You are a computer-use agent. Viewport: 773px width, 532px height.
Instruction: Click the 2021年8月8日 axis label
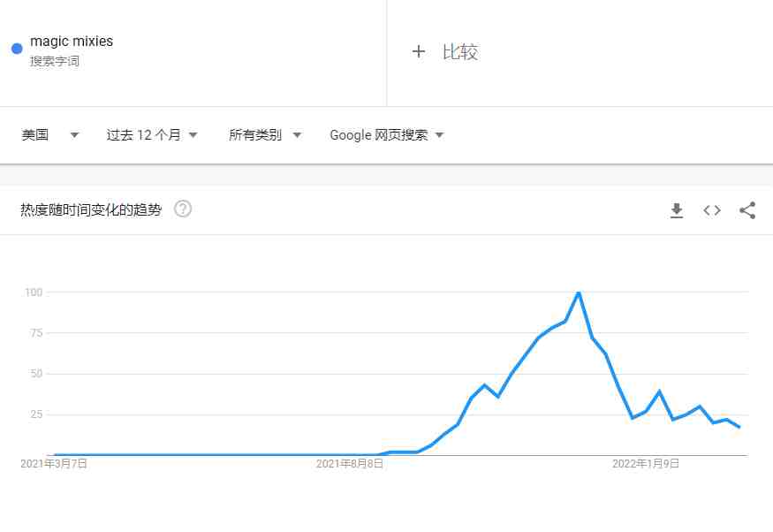pyautogui.click(x=350, y=463)
